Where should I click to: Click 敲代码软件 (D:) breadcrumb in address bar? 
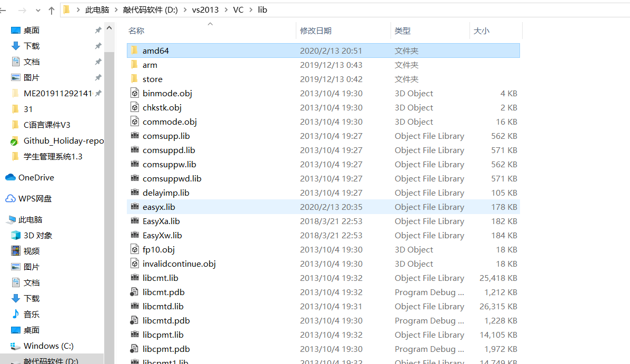coord(151,9)
